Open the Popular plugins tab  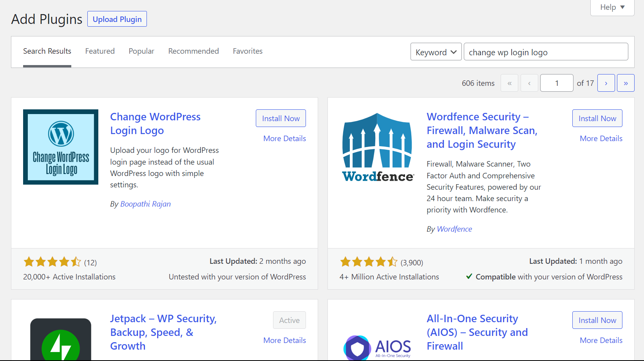(141, 51)
